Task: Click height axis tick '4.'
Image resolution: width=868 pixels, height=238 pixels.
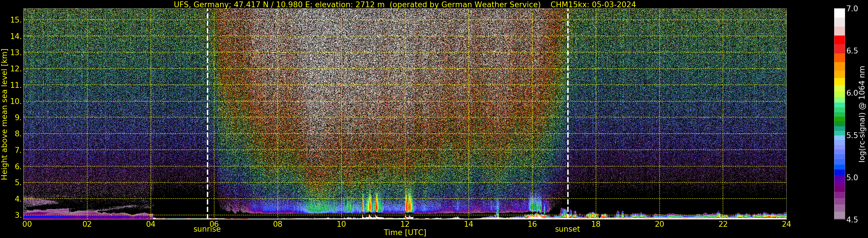Action: 18,199
